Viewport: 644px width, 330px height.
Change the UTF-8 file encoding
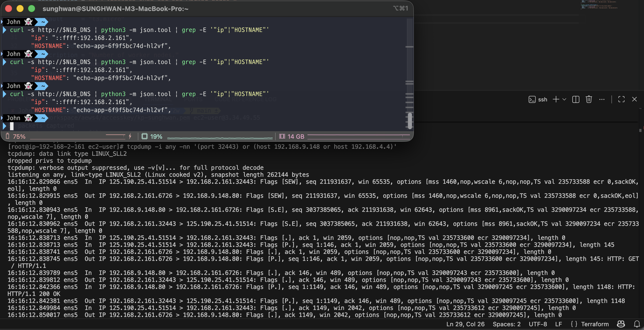tap(538, 324)
